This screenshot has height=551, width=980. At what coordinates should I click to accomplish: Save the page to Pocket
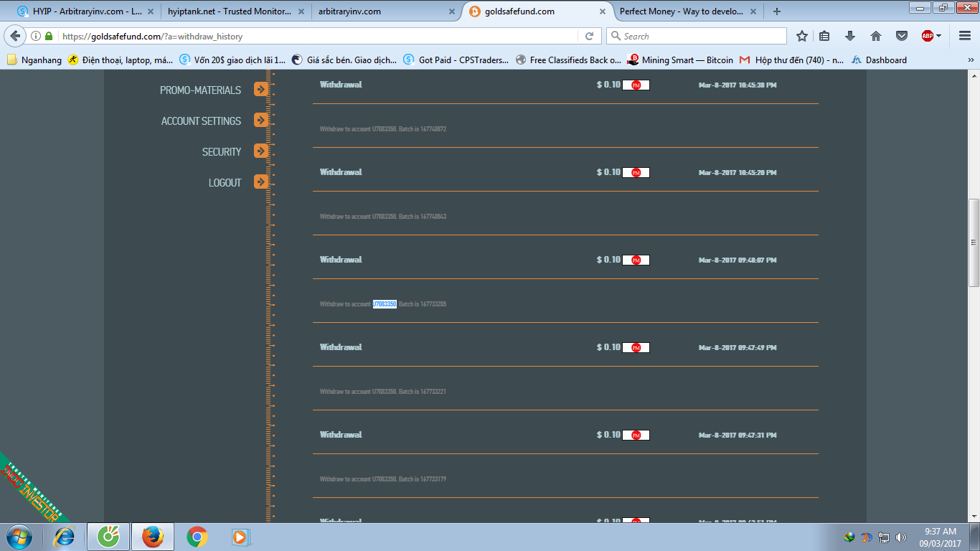(x=902, y=36)
